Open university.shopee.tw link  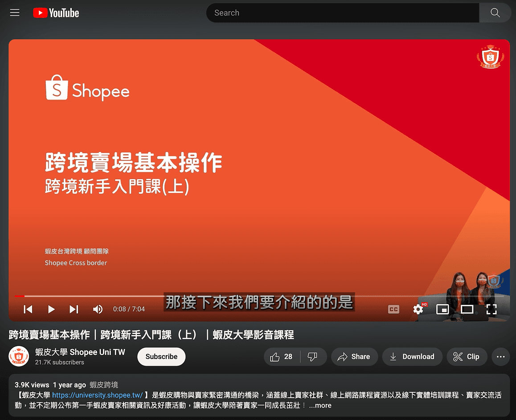point(98,395)
